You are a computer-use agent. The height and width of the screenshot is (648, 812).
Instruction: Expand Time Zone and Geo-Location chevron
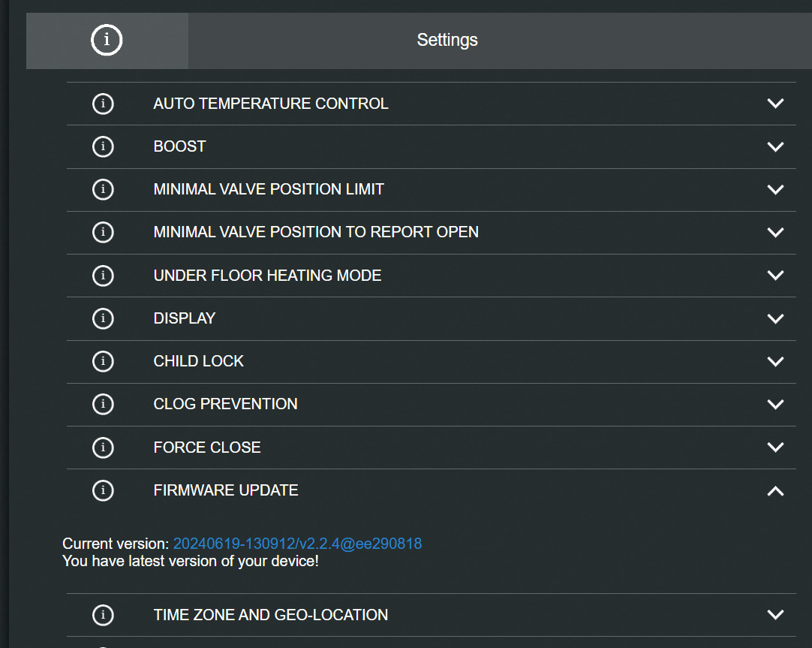775,615
